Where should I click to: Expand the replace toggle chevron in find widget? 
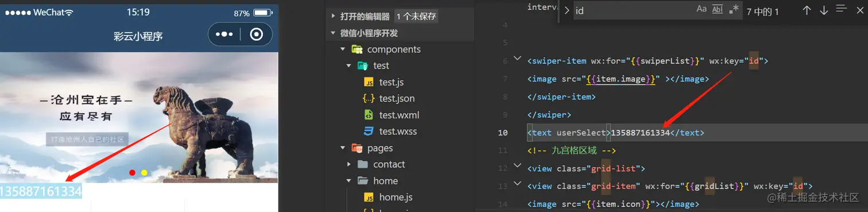567,10
